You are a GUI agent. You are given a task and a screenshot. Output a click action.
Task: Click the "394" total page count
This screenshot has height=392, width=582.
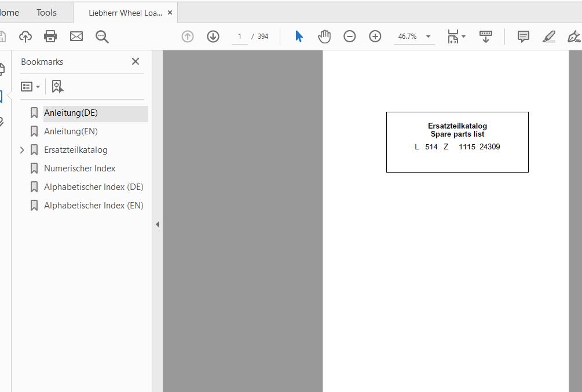(263, 36)
